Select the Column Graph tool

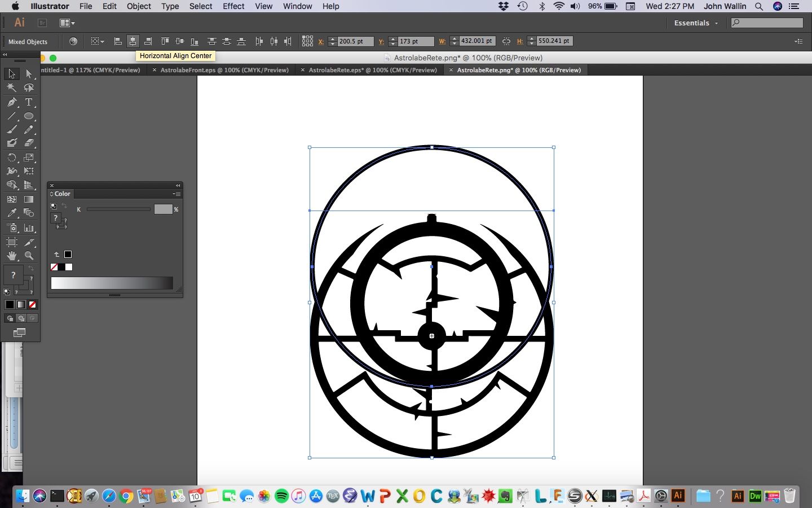click(29, 228)
